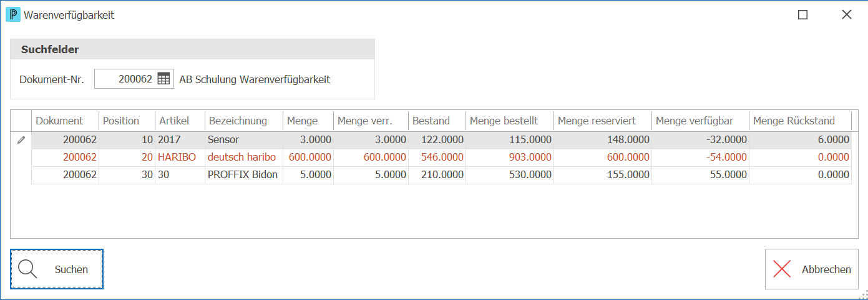The height and width of the screenshot is (300, 868).
Task: Sort by the Menge Rückstand column header
Action: click(x=801, y=121)
